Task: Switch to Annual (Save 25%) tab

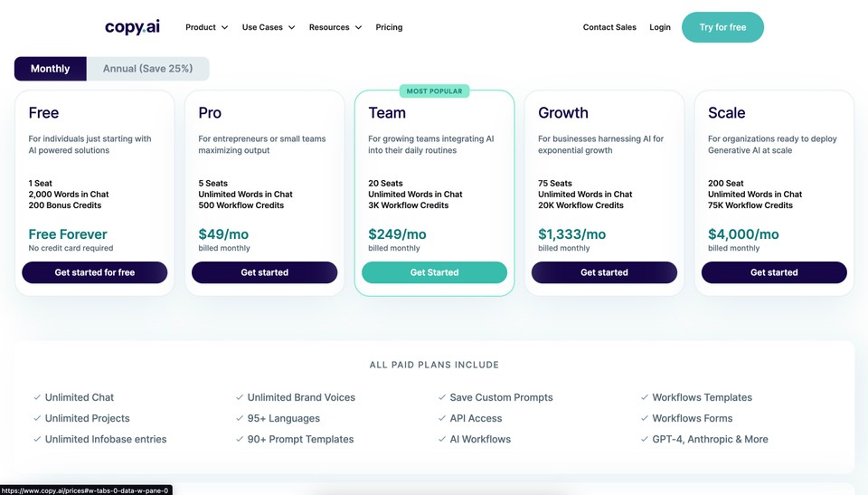Action: (147, 69)
